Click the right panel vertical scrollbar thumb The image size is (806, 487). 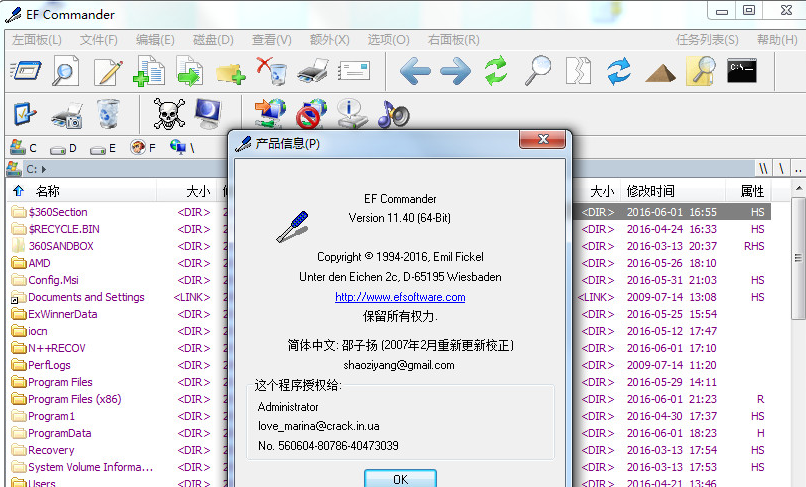pyautogui.click(x=798, y=257)
